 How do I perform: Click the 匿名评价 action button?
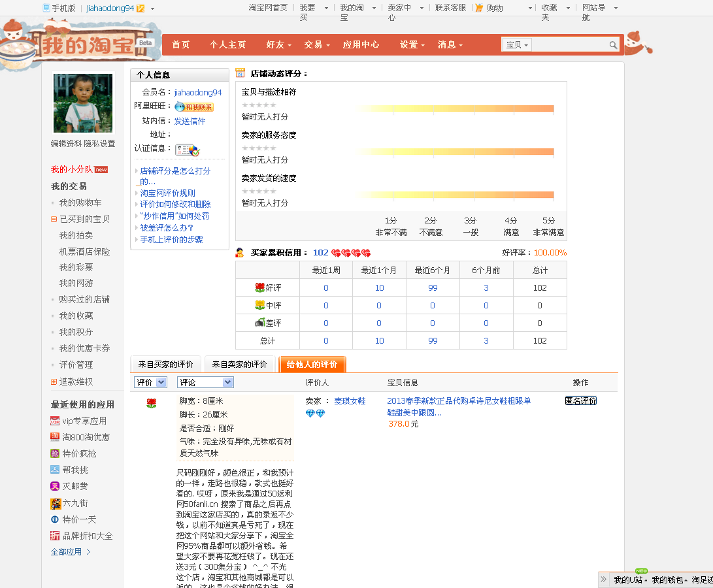pyautogui.click(x=581, y=400)
